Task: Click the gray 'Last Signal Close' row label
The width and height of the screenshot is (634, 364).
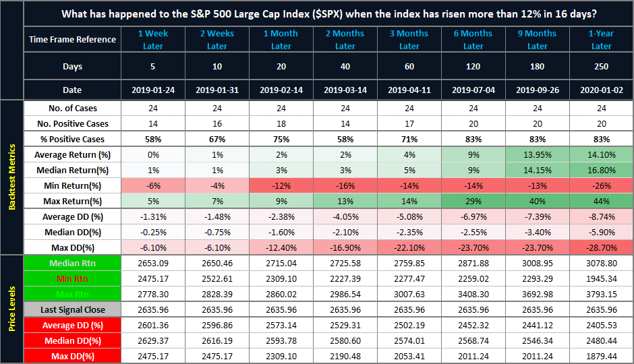Action: click(72, 309)
